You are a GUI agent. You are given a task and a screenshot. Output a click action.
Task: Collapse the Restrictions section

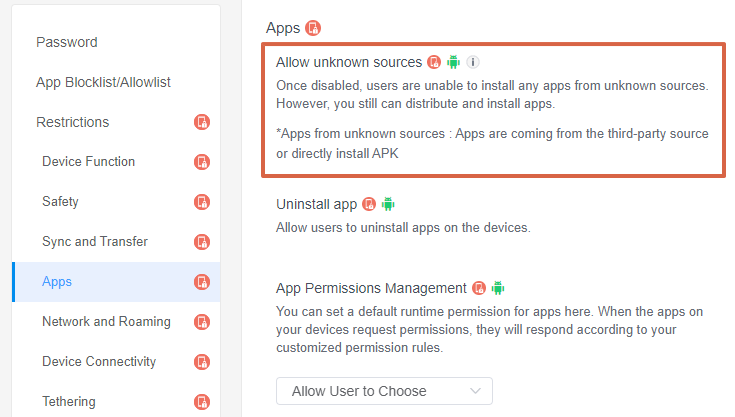[73, 122]
